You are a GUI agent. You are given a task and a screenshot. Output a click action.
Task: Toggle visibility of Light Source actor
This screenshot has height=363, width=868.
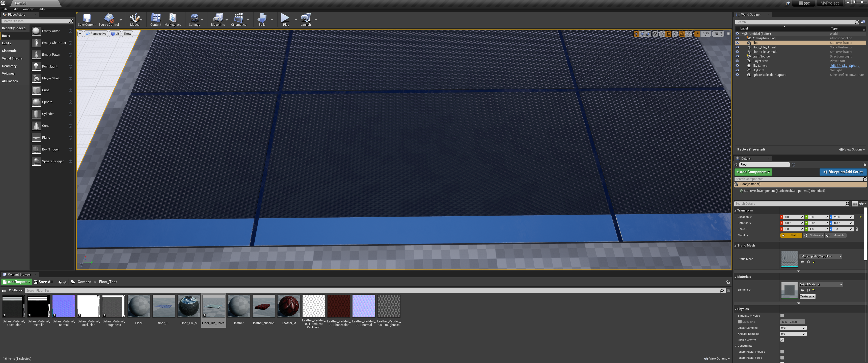pos(737,56)
